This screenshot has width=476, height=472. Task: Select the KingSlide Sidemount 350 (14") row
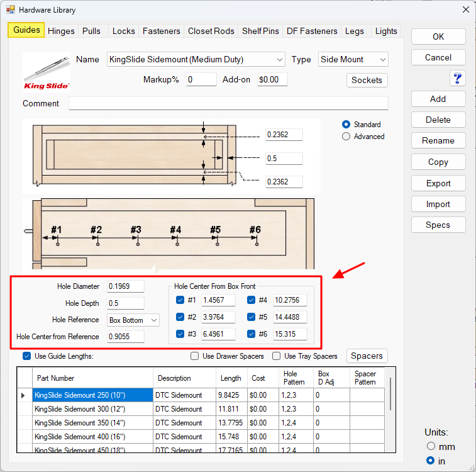(x=93, y=423)
